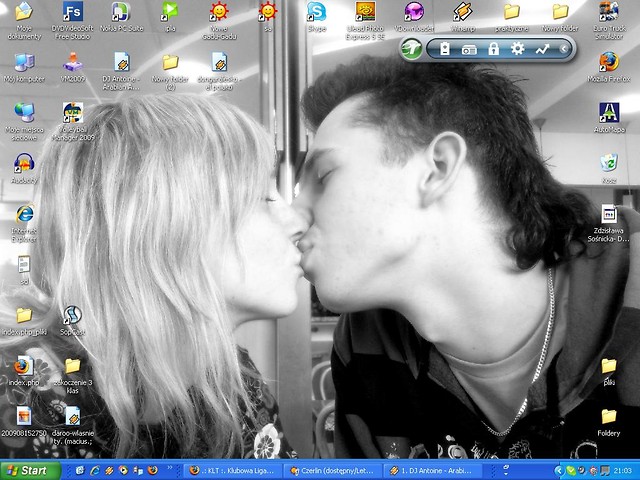Open Mój komputer desktop icon
This screenshot has width=640, height=480.
click(24, 68)
